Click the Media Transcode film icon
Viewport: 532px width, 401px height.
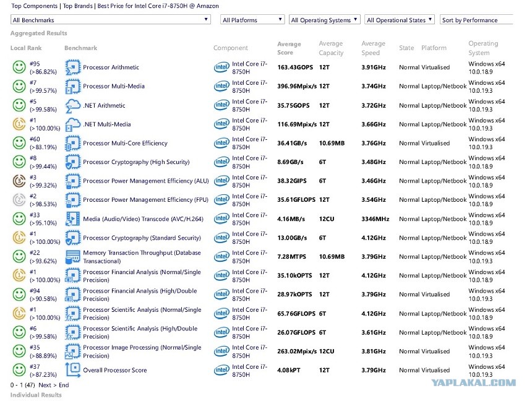[72, 218]
